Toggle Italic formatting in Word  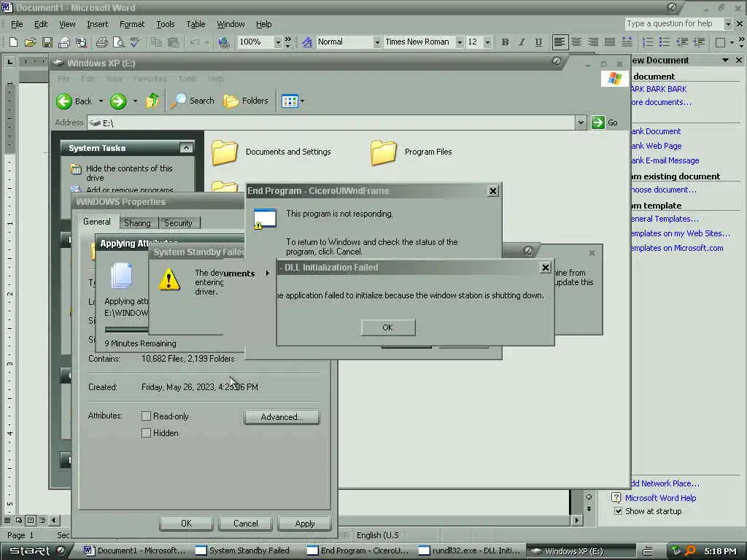pos(522,42)
